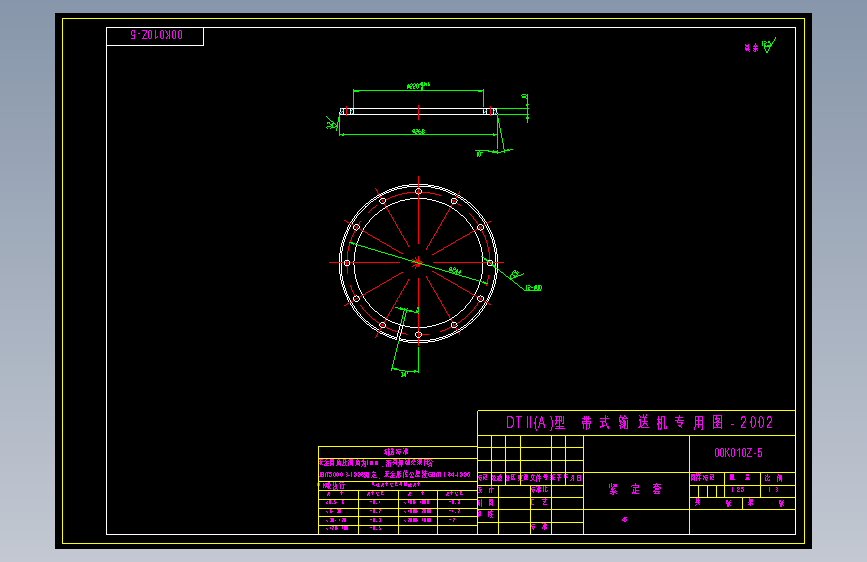Select the lower width dimension below the side view
This screenshot has width=867, height=562.
click(419, 132)
